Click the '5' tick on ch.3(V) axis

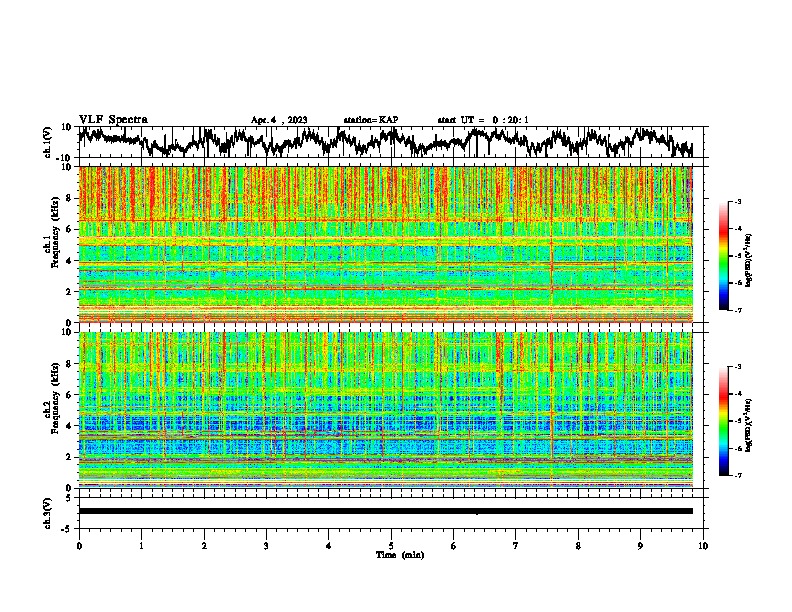69,498
